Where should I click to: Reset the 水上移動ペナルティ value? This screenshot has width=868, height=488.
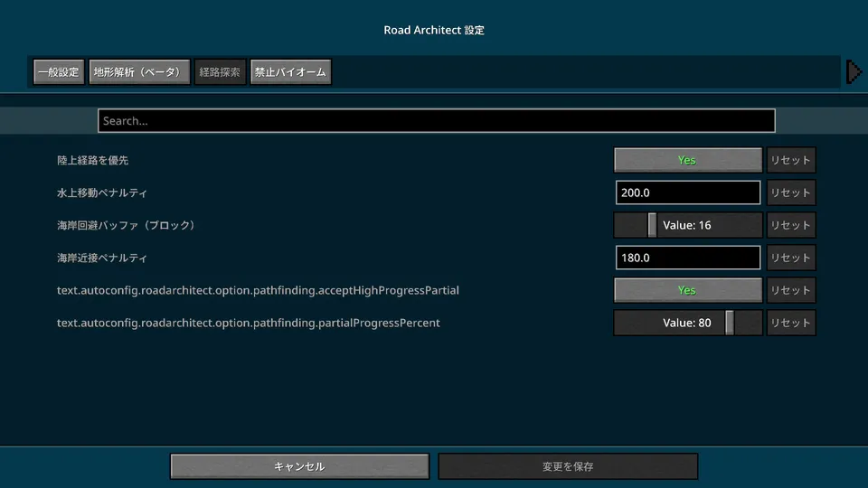[790, 192]
